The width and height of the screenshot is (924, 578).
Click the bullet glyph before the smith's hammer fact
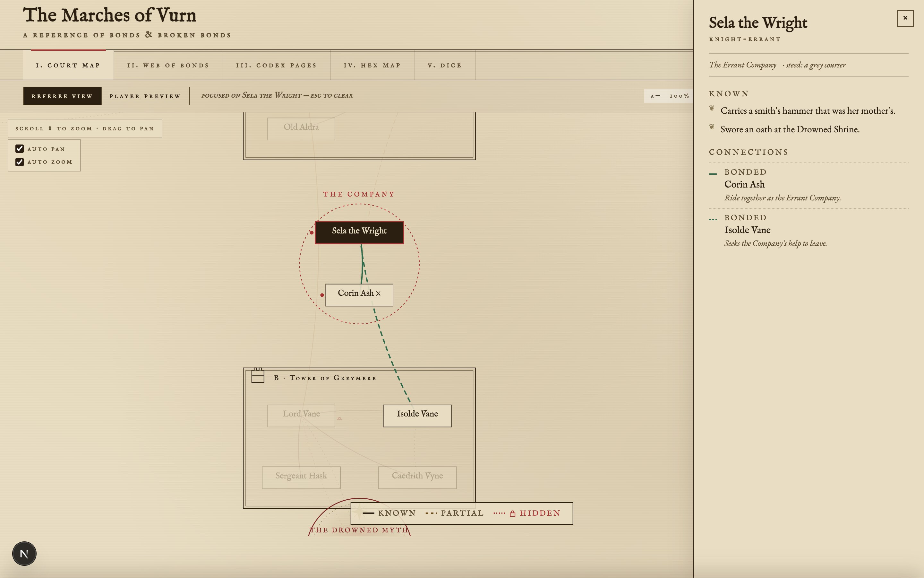pyautogui.click(x=712, y=108)
